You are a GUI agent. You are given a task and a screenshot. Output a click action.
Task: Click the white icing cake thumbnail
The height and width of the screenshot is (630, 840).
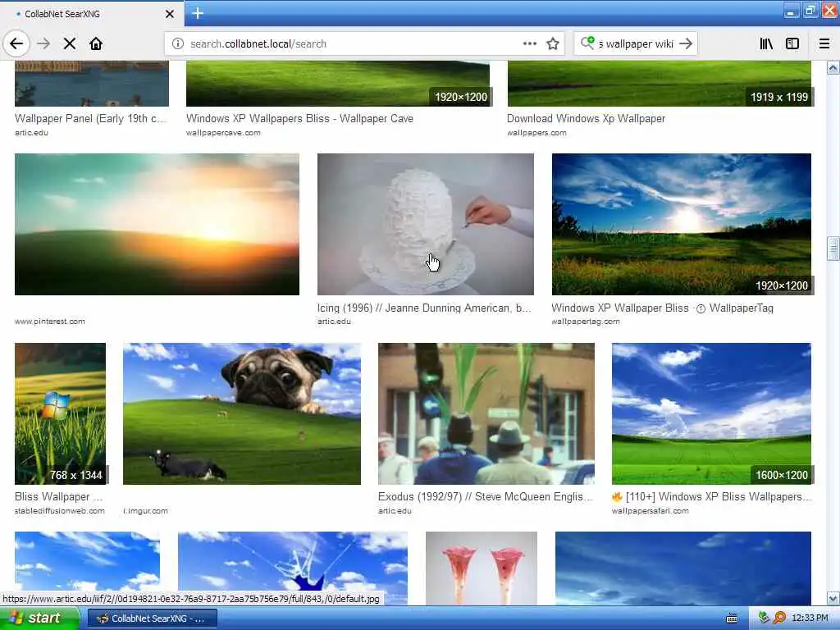[426, 224]
